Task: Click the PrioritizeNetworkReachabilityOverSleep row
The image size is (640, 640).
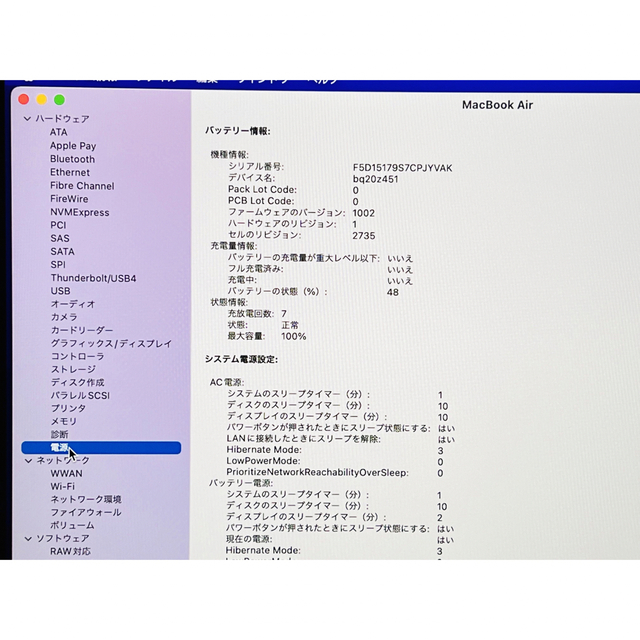Action: [x=335, y=473]
